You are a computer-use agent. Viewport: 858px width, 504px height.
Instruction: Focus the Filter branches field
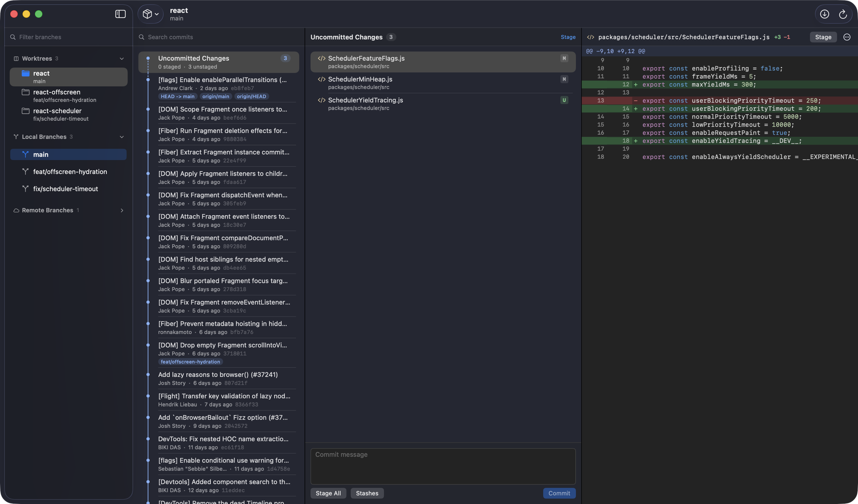tap(69, 37)
